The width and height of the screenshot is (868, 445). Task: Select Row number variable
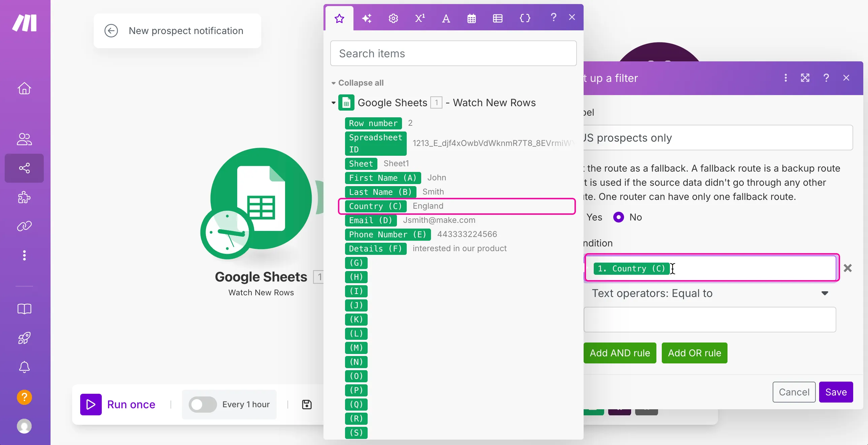[x=373, y=123]
